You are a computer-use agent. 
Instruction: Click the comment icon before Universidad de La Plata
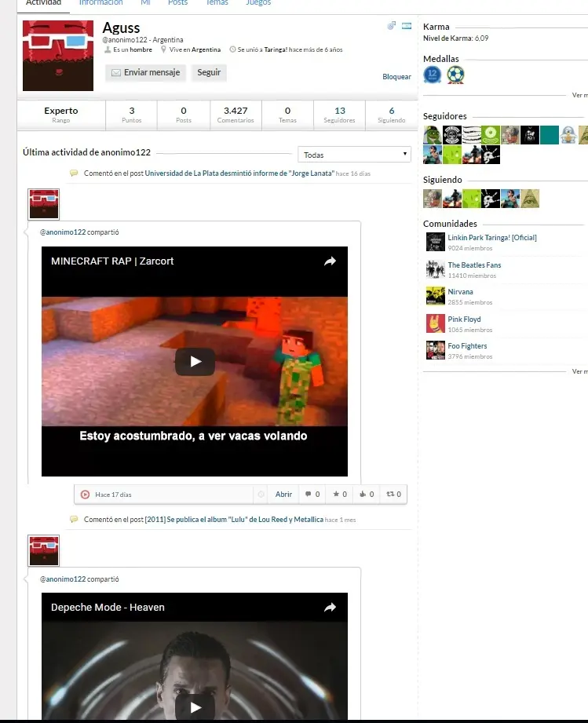coord(74,173)
